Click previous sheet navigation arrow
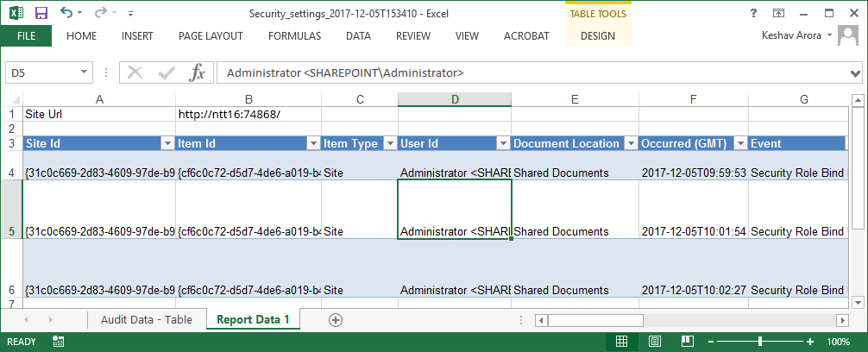Viewport: 868px width, 352px height. click(x=26, y=320)
